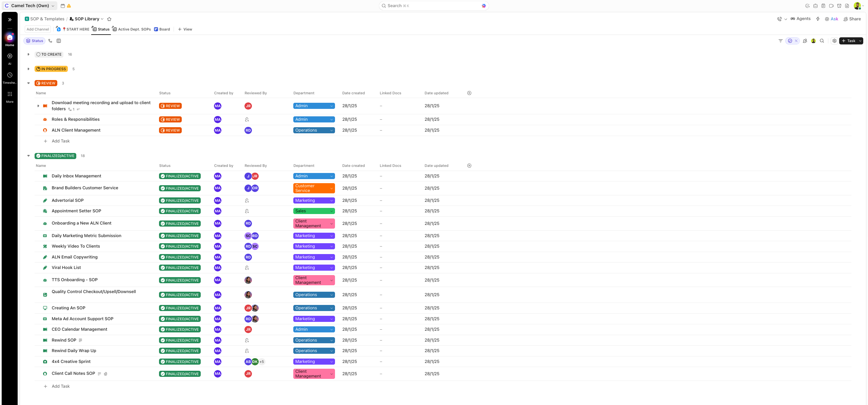The image size is (868, 405).
Task: Open the reminder alarm clock icon
Action: pos(839,6)
